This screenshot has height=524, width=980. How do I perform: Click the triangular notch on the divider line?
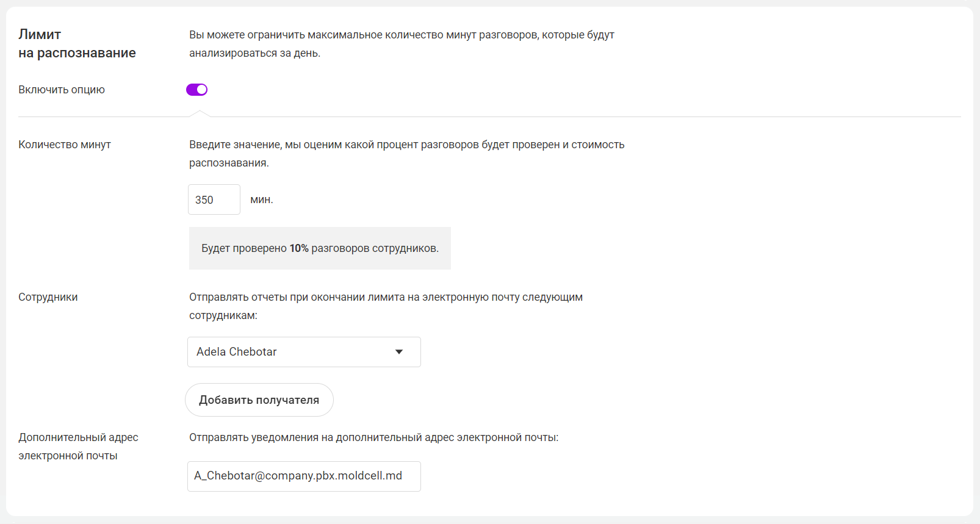(199, 113)
